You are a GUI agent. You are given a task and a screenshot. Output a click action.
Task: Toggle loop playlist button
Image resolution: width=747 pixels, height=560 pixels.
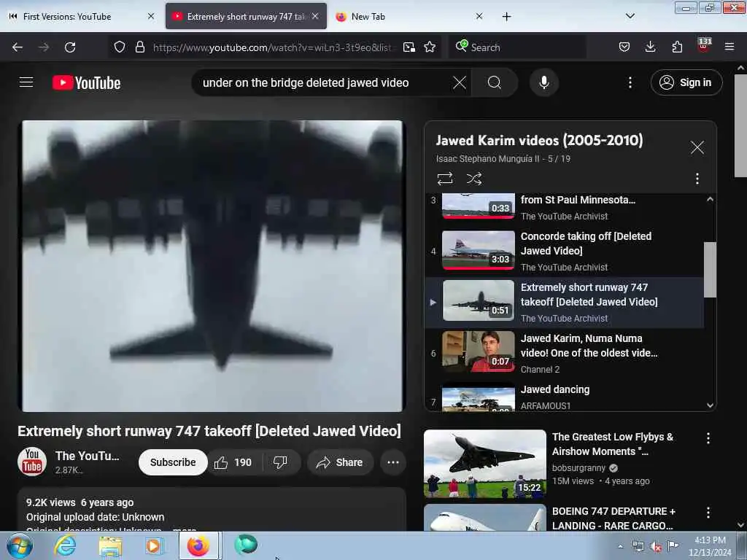[x=445, y=179]
